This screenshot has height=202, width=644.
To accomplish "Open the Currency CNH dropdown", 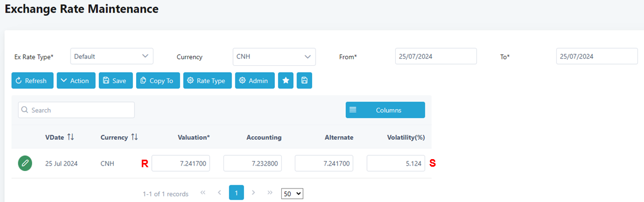I will tap(274, 56).
